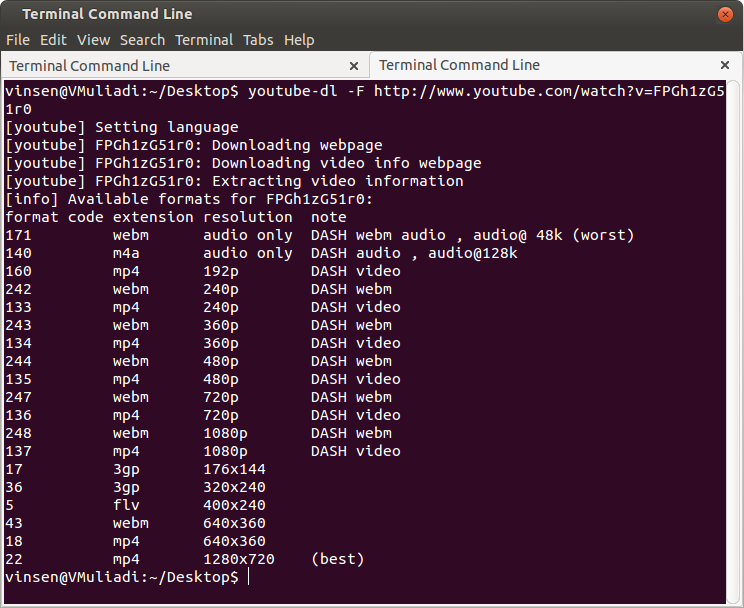744x608 pixels.
Task: Open the File menu
Action: coord(18,40)
